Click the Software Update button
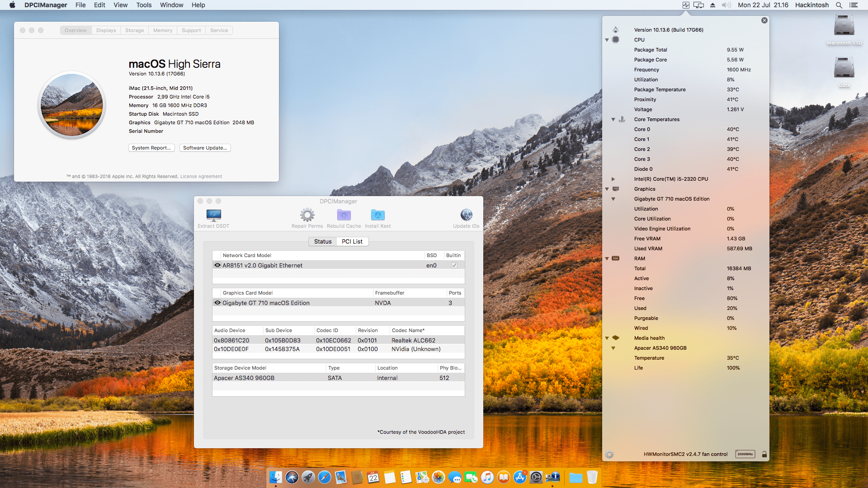The height and width of the screenshot is (488, 868). [205, 148]
